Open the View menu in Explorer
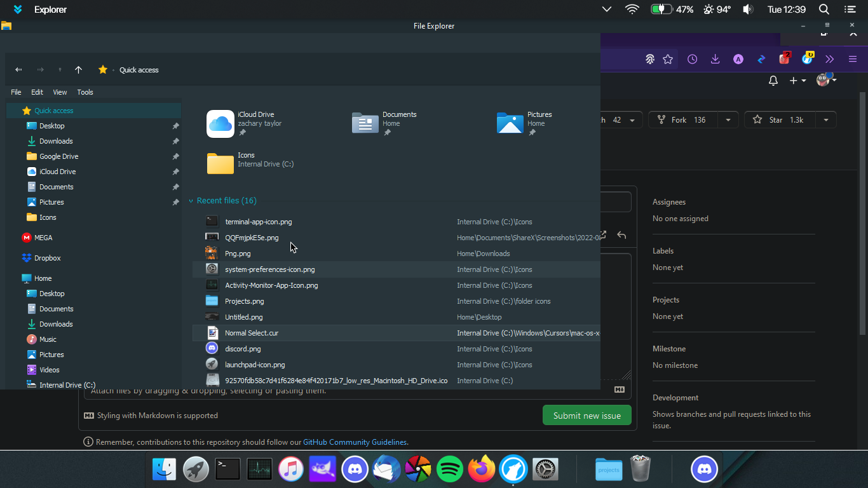The height and width of the screenshot is (488, 868). click(x=59, y=92)
